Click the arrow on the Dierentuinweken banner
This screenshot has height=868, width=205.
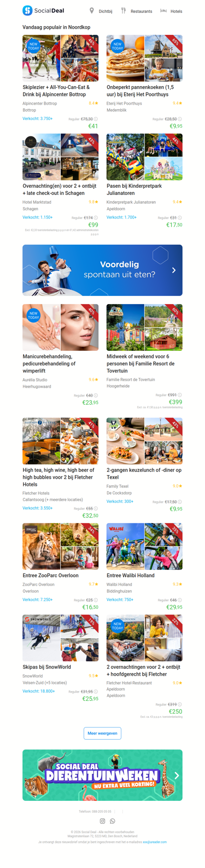(176, 776)
